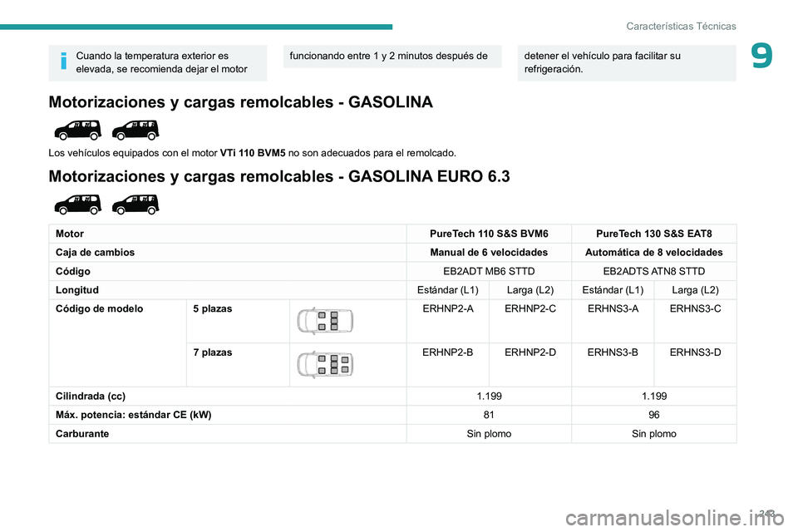Click the 'PureTech 110 S&S BVM6' header cell

click(489, 234)
